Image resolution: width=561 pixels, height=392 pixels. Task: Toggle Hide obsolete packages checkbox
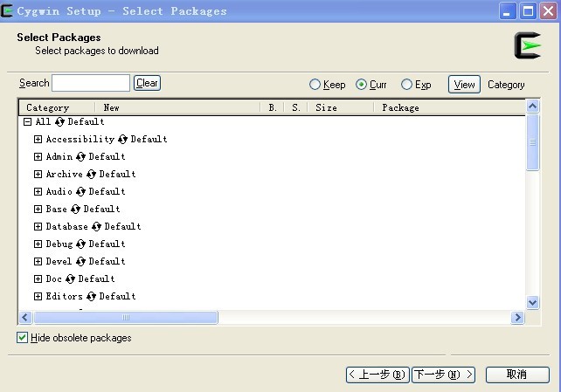[x=22, y=338]
